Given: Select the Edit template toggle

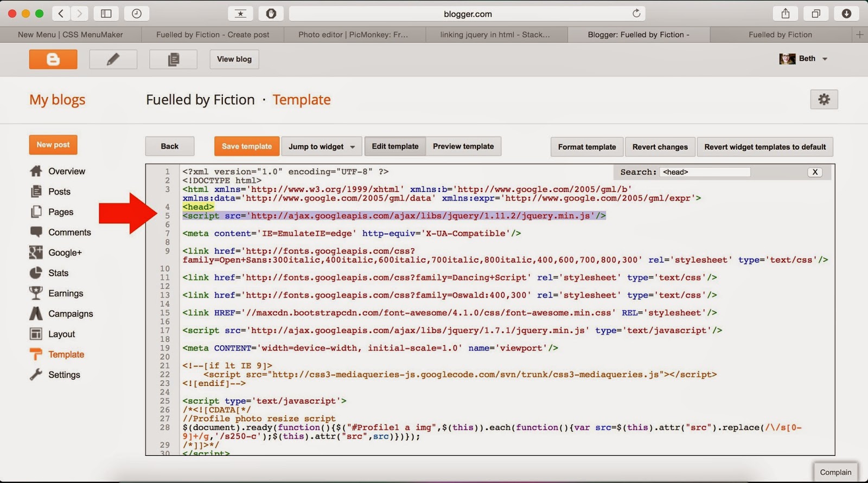Looking at the screenshot, I should 395,146.
